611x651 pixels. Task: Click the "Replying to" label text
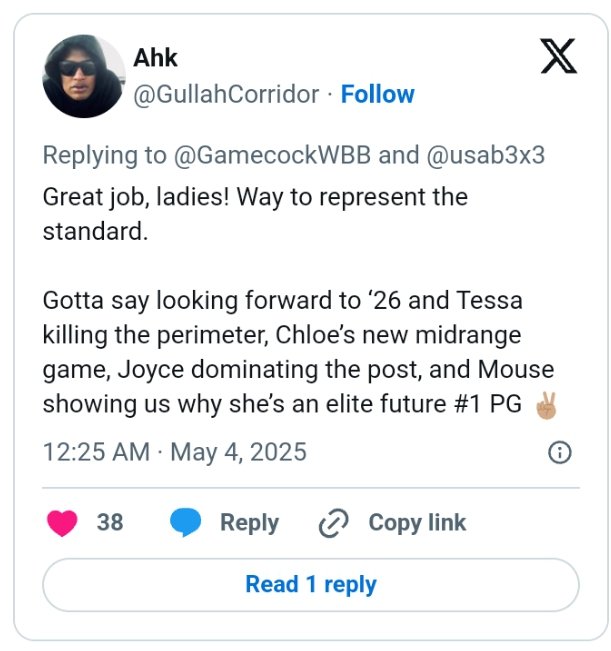point(105,155)
